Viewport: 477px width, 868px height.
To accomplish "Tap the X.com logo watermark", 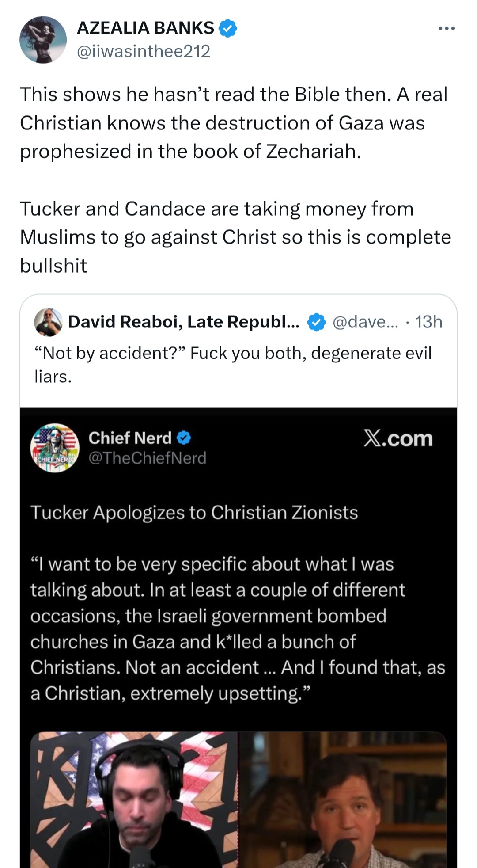I will (398, 438).
